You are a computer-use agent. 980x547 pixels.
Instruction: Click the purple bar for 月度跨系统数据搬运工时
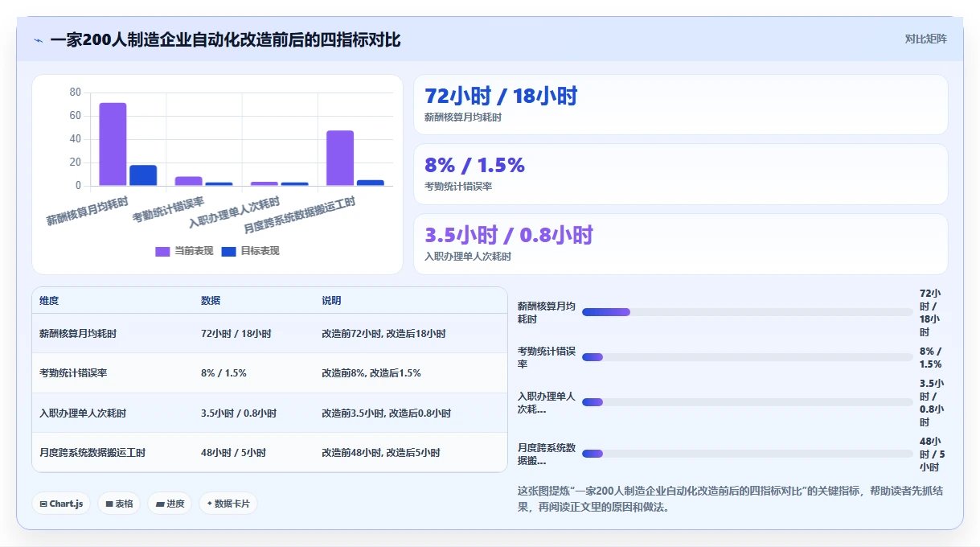pyautogui.click(x=340, y=158)
